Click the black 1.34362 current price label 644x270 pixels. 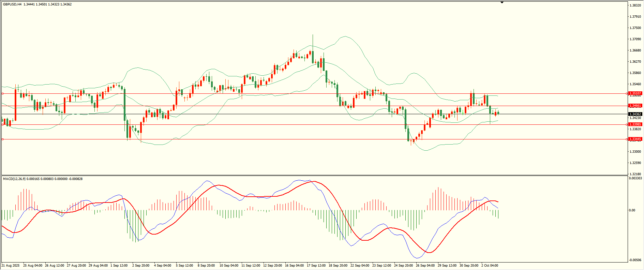pos(635,114)
